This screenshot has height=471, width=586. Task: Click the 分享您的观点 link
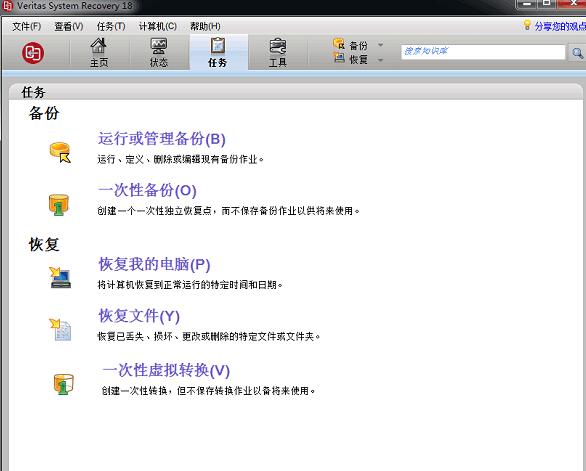(x=560, y=26)
